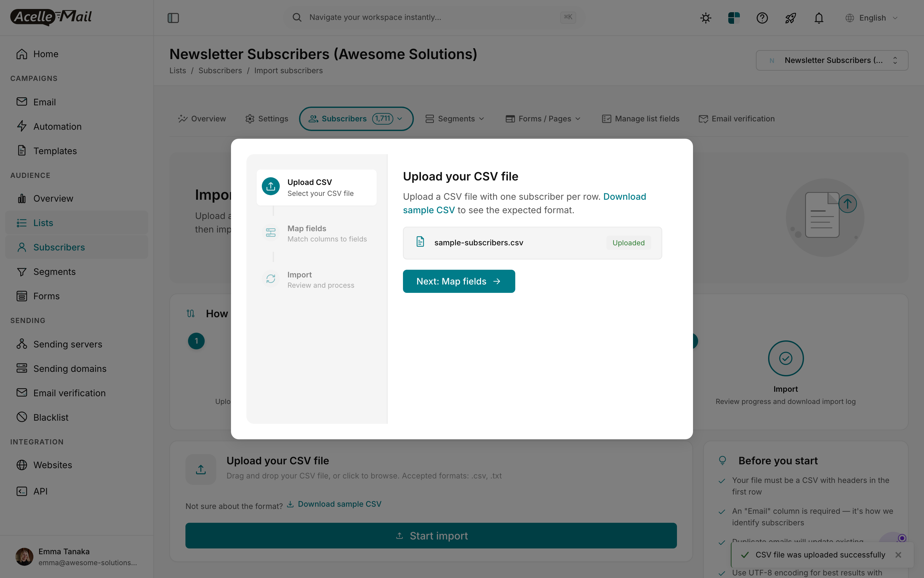Open Lists in sidebar
The width and height of the screenshot is (924, 578).
point(76,223)
